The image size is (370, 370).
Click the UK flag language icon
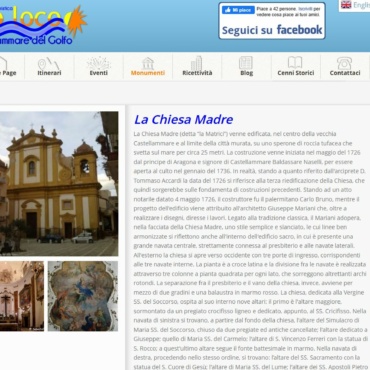point(346,5)
